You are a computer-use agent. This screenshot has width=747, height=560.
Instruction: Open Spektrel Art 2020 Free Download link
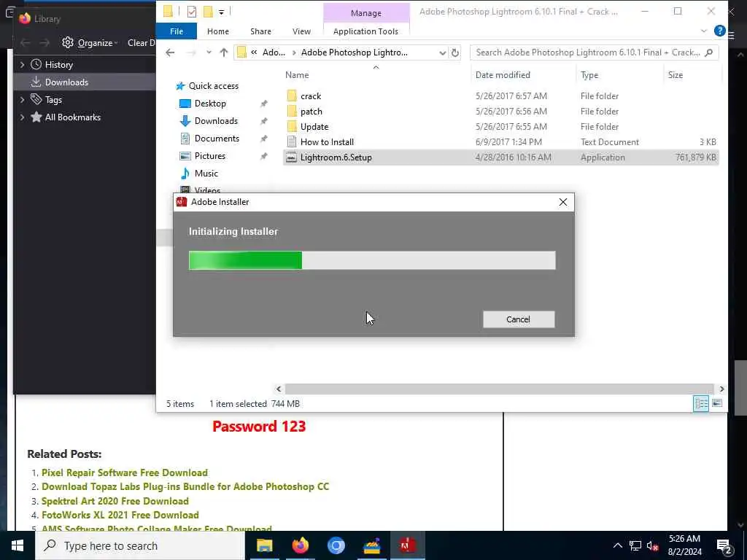click(115, 501)
